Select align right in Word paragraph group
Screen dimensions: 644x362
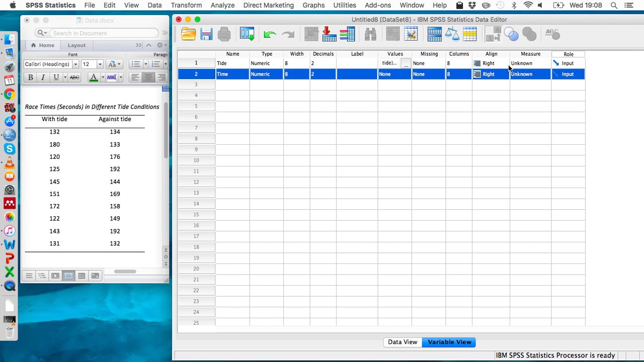coord(161,77)
